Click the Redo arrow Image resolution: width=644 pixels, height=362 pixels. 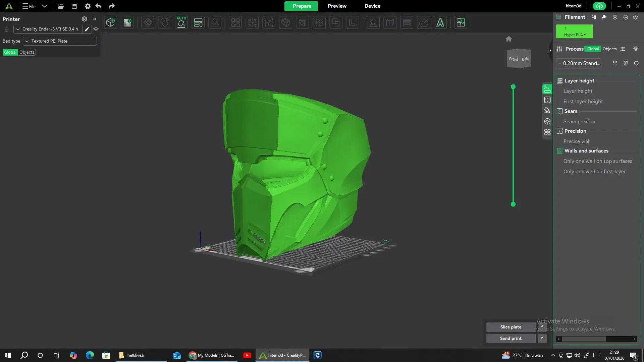click(112, 6)
